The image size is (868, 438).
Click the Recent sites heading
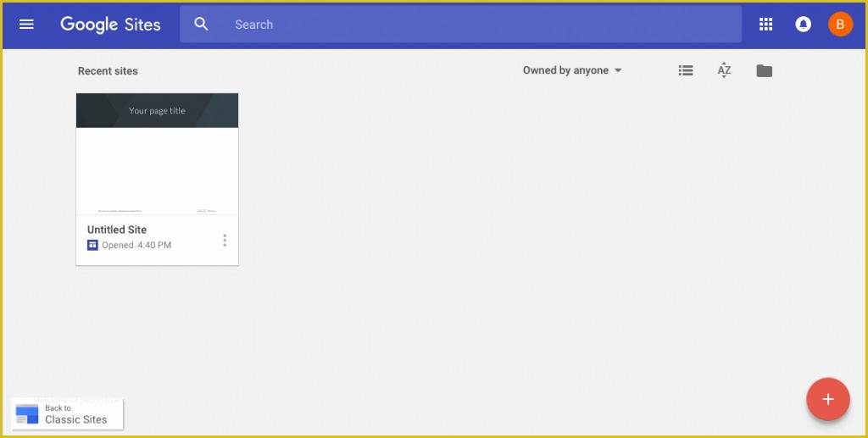(x=108, y=71)
